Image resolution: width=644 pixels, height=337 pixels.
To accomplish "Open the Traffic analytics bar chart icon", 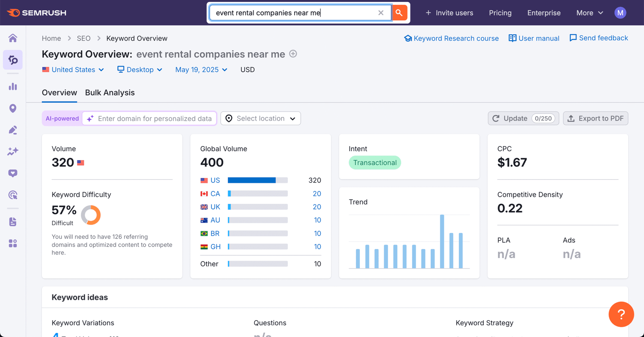I will tap(13, 86).
